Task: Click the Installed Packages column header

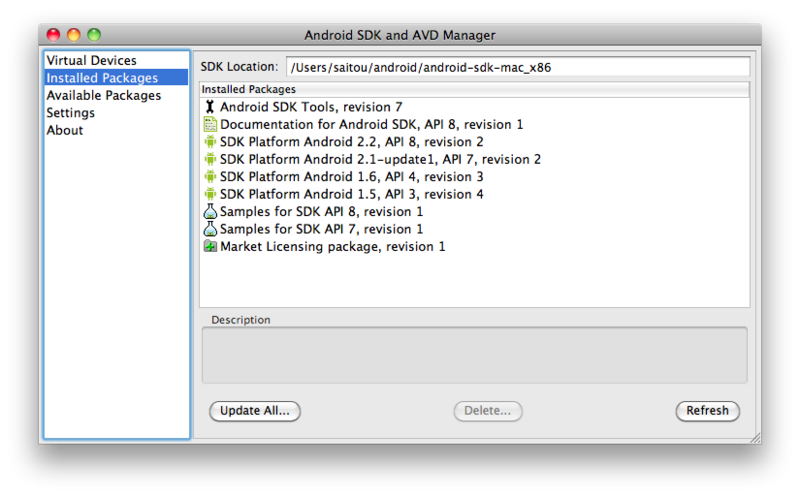Action: (x=474, y=89)
